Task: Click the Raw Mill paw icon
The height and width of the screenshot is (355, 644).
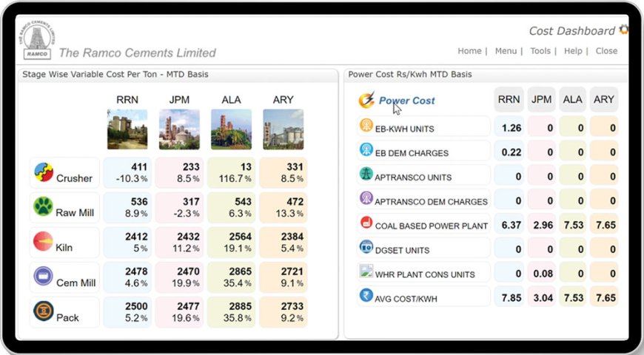Action: click(43, 206)
